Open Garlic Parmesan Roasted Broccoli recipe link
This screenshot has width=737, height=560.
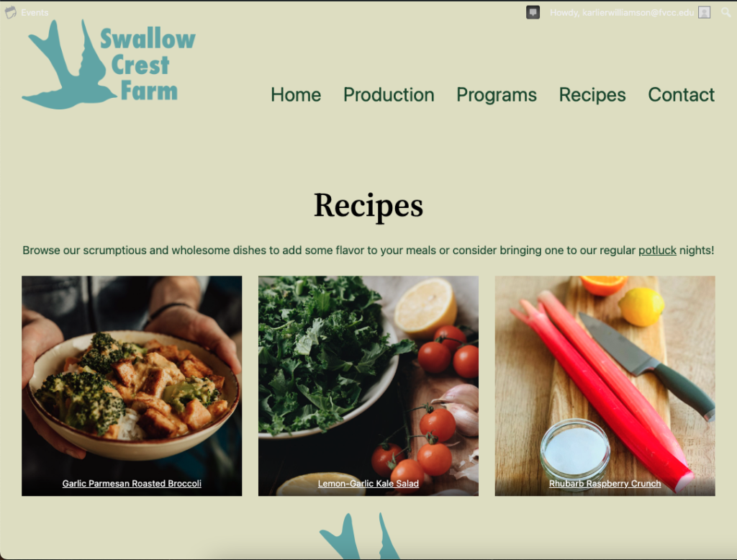(132, 484)
